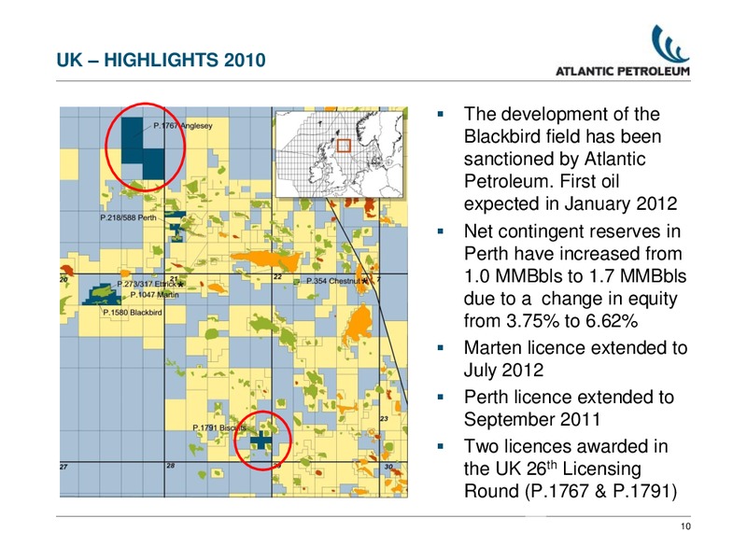The height and width of the screenshot is (560, 747).
Task: Click the 'P.218/588 Perth' map label
Action: tap(128, 217)
